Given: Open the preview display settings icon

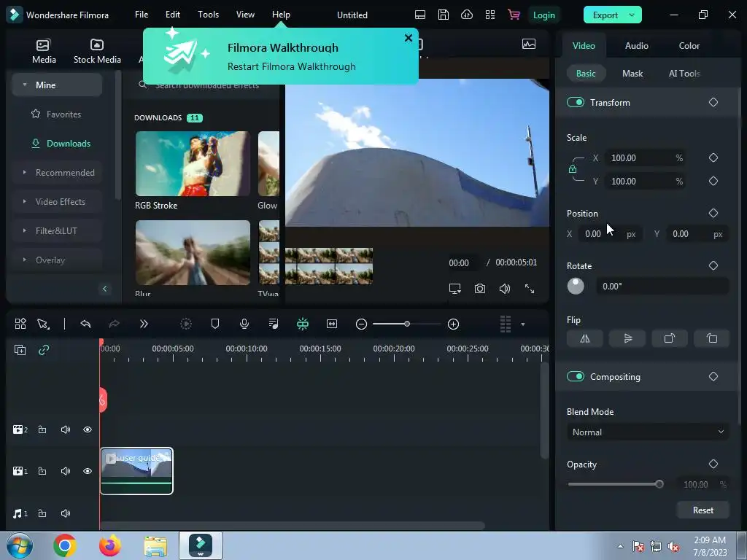Looking at the screenshot, I should 455,289.
